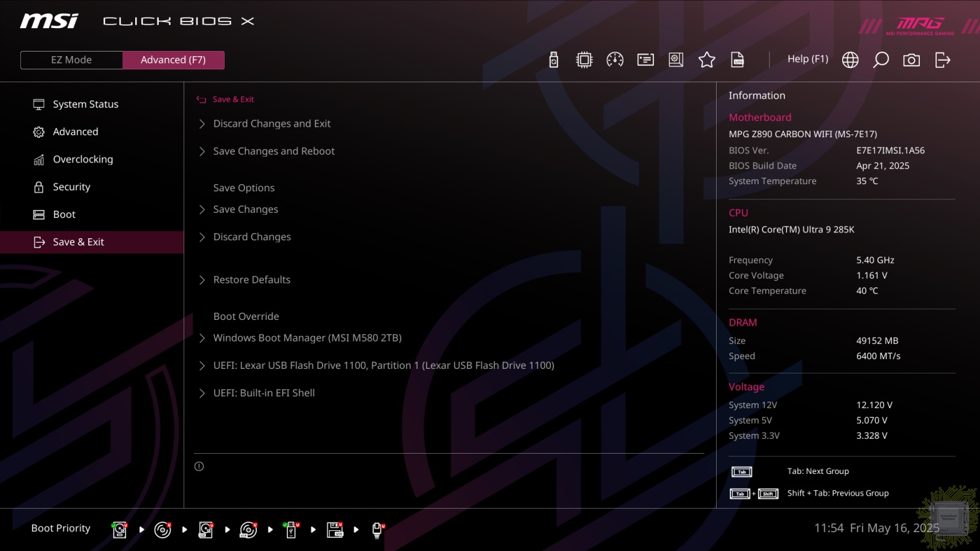Select the USB CD/DVD icon in Boot Priority
This screenshot has height=551, width=980.
coord(248,529)
